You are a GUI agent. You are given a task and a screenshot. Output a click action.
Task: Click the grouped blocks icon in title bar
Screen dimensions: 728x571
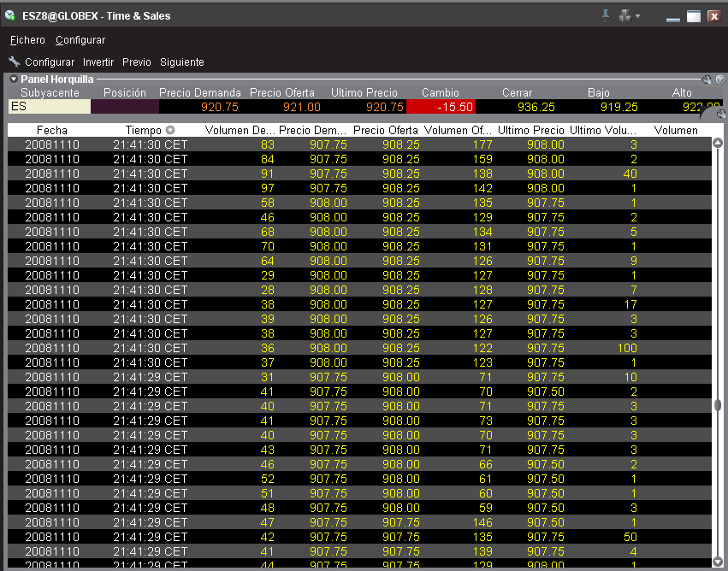625,15
